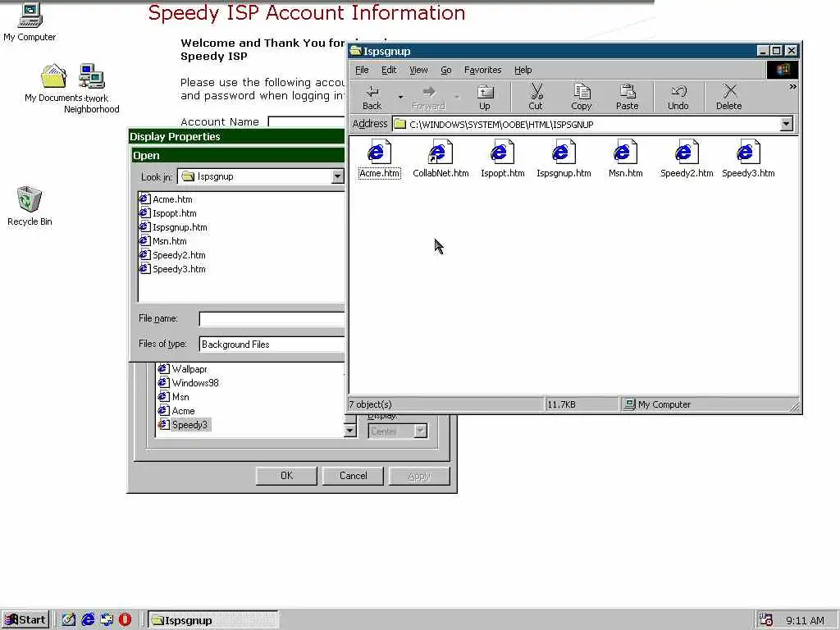
Task: Click the Address bar path field
Action: [x=586, y=125]
